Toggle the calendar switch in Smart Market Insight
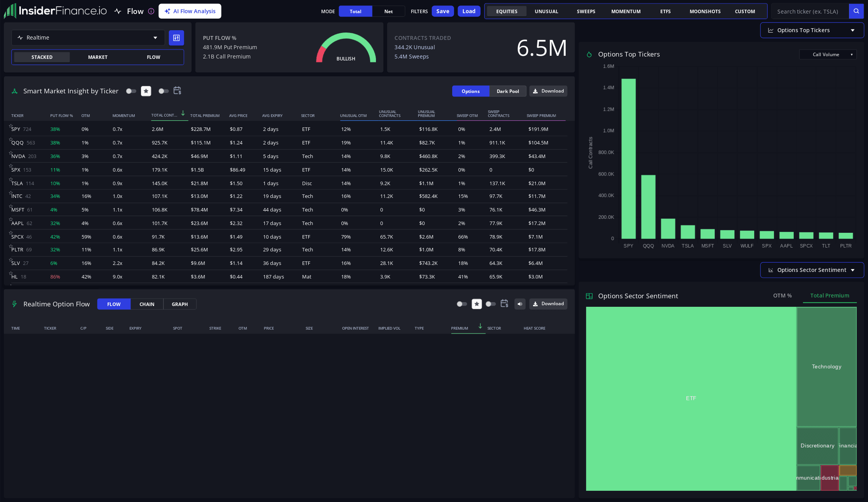 (x=163, y=91)
